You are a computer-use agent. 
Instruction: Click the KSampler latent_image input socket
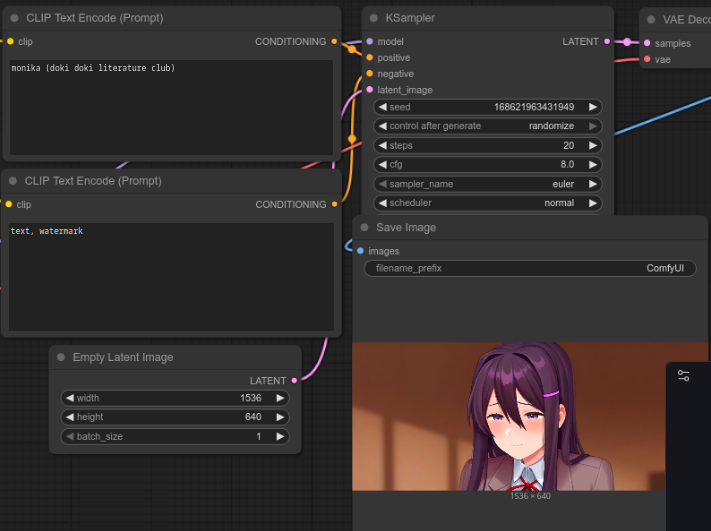[370, 90]
